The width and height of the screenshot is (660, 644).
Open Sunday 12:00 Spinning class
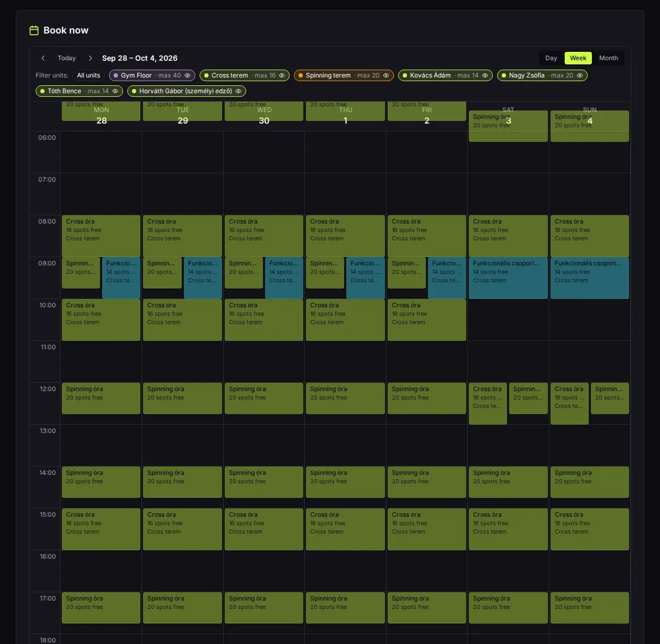[610, 398]
